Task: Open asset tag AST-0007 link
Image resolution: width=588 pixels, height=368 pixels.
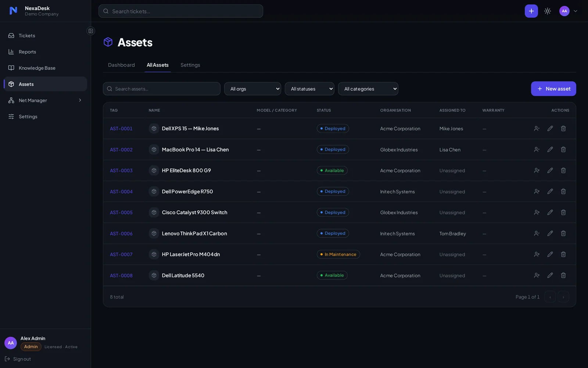Action: point(121,255)
